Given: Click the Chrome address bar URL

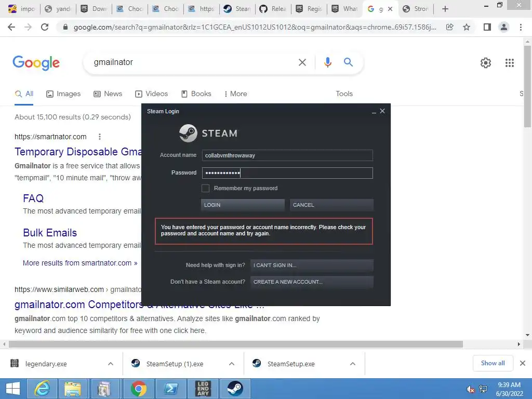Looking at the screenshot, I should click(255, 27).
